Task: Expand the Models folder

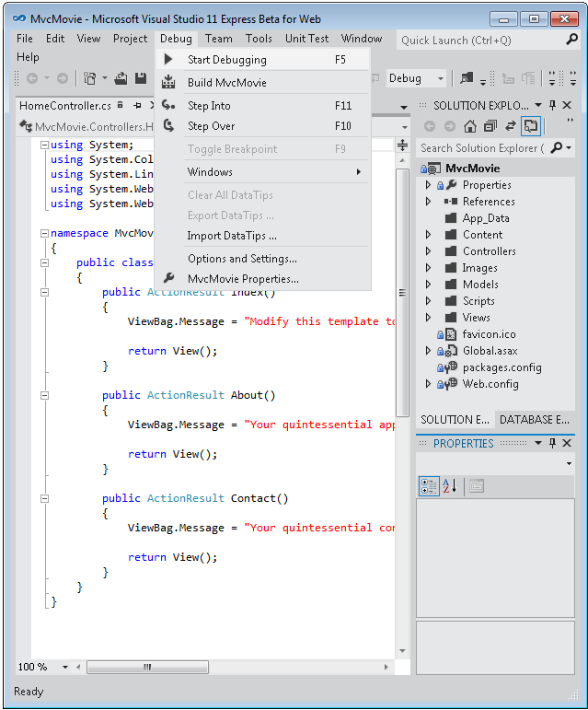Action: tap(428, 285)
